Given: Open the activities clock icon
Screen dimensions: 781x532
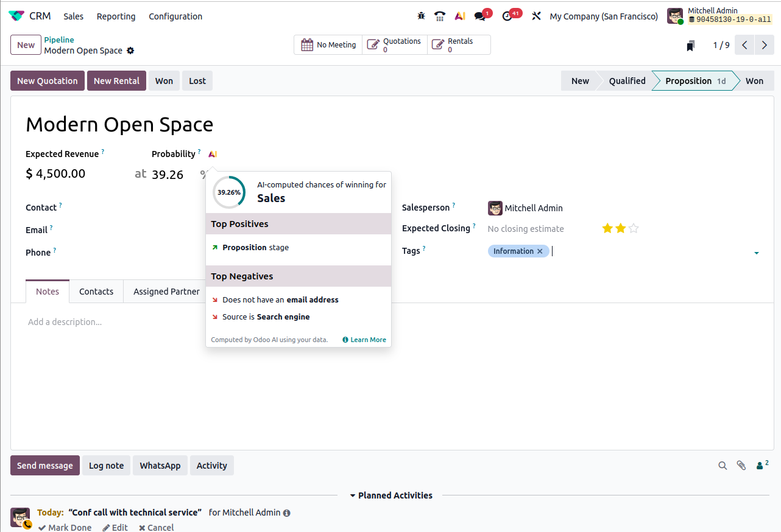Looking at the screenshot, I should click(x=507, y=16).
